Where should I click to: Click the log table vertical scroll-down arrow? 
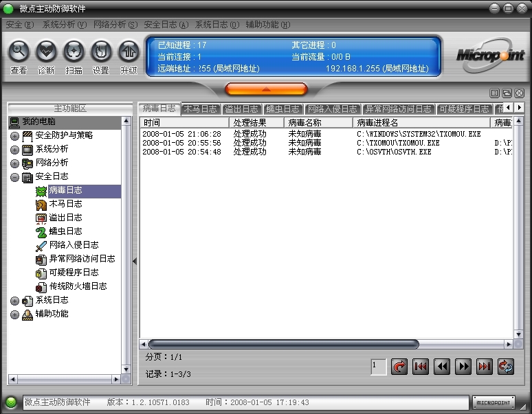tap(518, 335)
